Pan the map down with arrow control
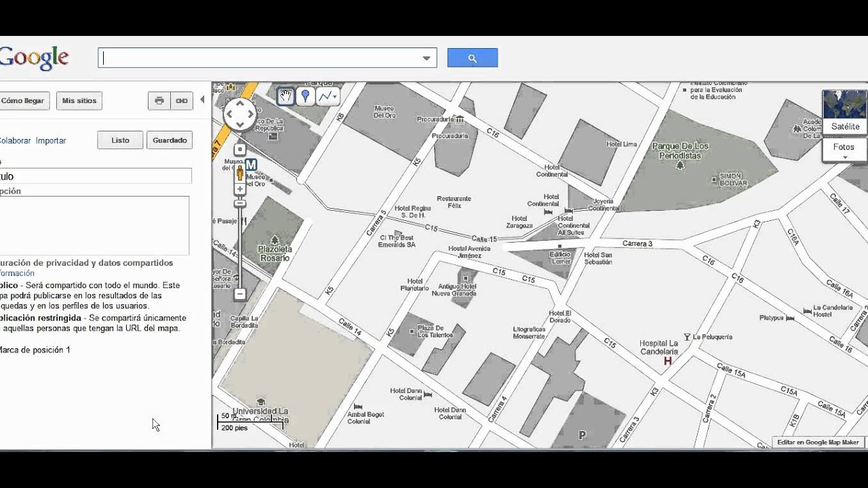Image resolution: width=868 pixels, height=488 pixels. 239,125
